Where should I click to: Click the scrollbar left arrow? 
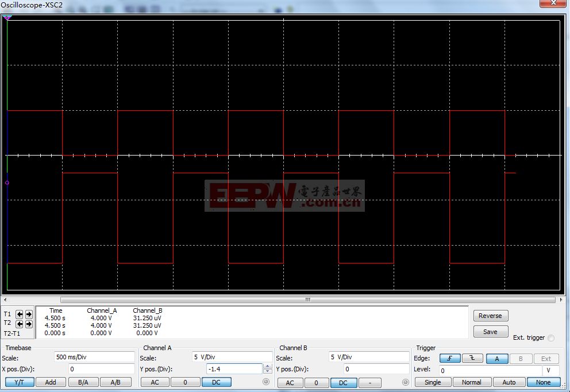5,300
